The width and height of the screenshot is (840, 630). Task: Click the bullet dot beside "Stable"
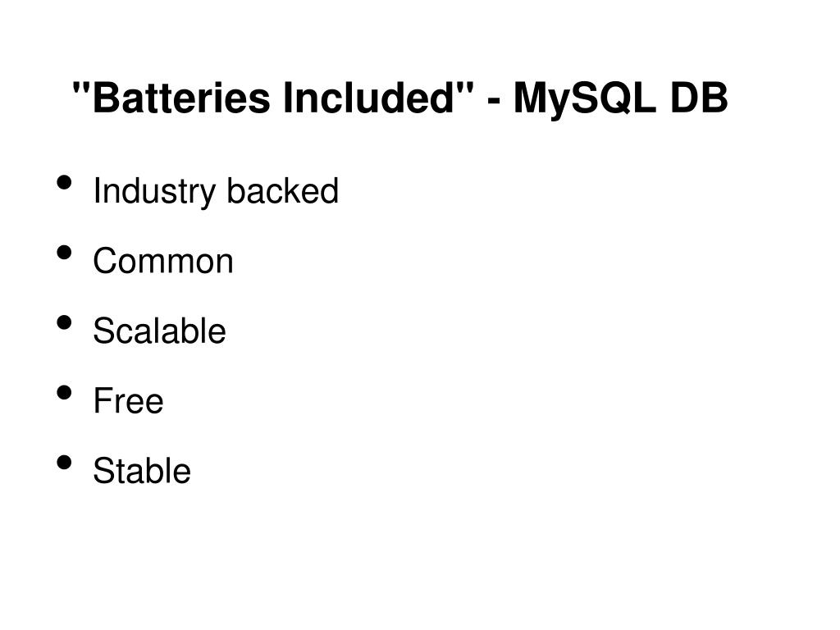click(64, 463)
